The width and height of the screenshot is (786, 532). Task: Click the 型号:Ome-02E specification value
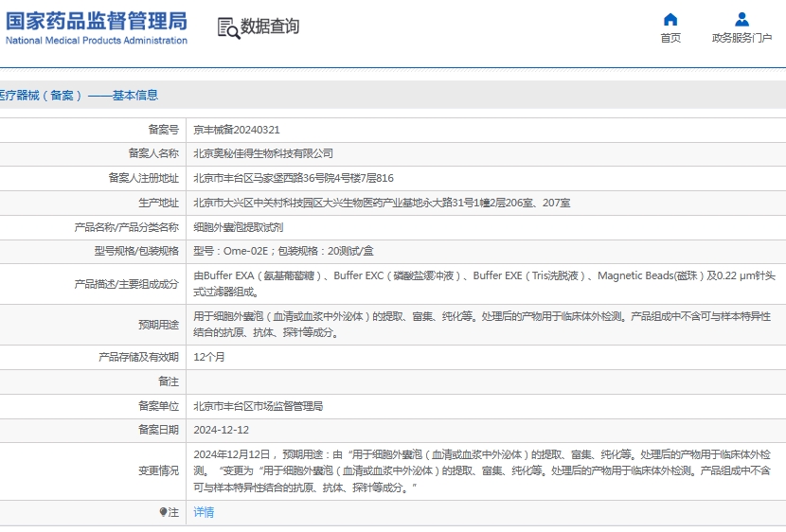[283, 251]
